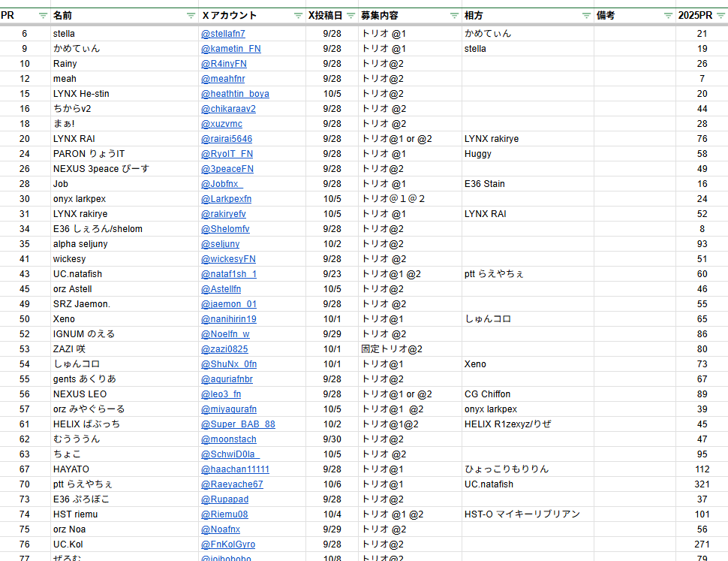Follow the @meahfnr link
This screenshot has height=561, width=728.
223,79
